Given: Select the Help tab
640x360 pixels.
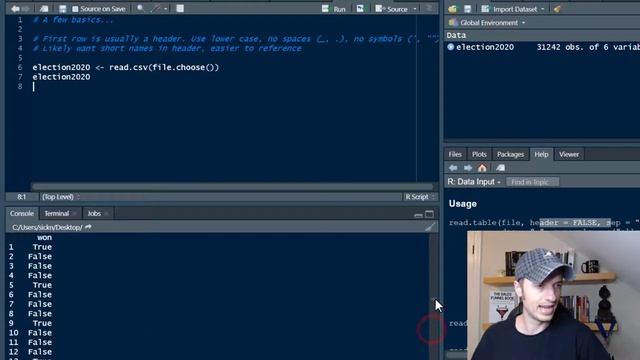Looking at the screenshot, I should click(x=541, y=154).
